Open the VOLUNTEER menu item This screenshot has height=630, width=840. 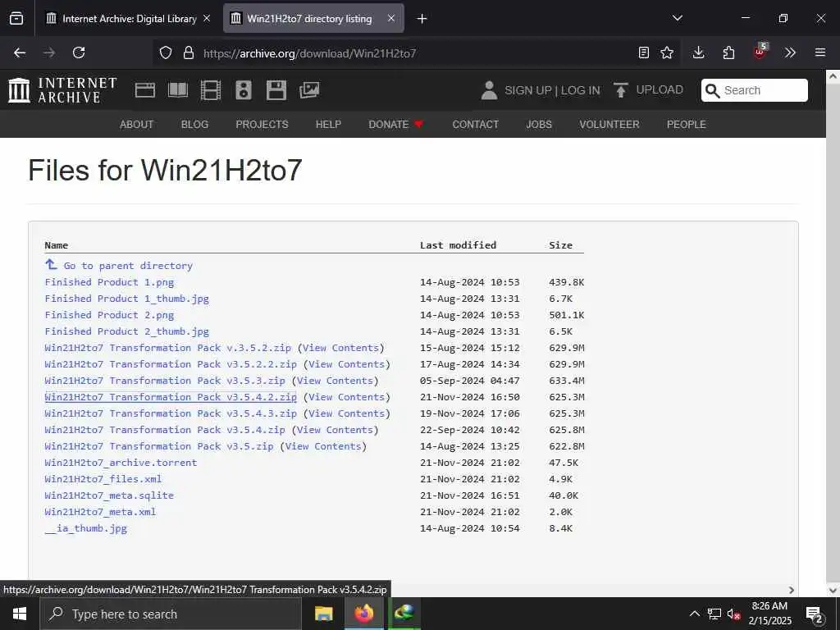point(609,125)
